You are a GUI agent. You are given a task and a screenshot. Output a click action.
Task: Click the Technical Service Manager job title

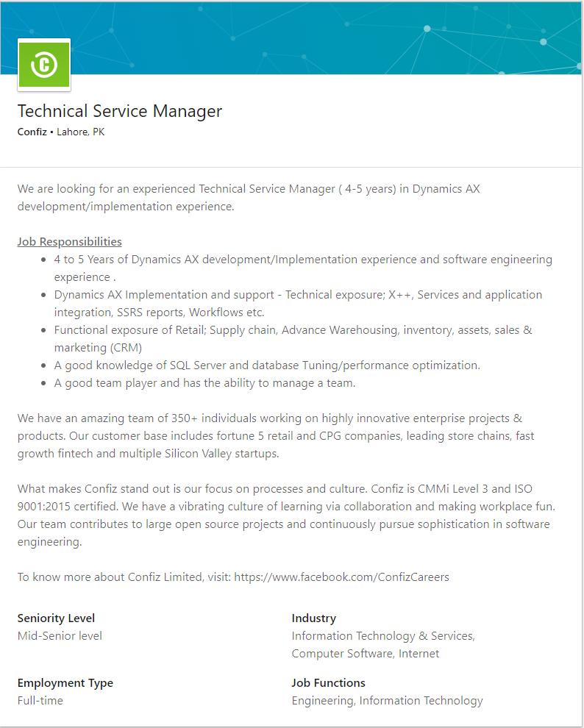tap(120, 111)
